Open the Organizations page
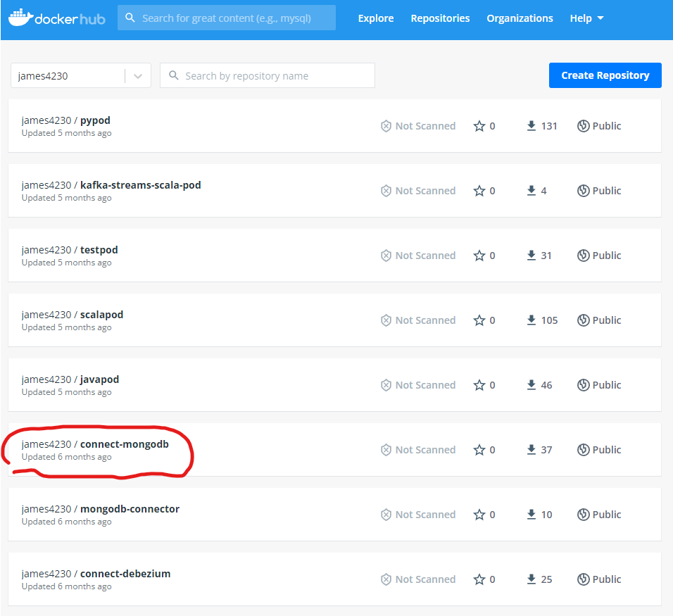The width and height of the screenshot is (673, 616). click(520, 18)
